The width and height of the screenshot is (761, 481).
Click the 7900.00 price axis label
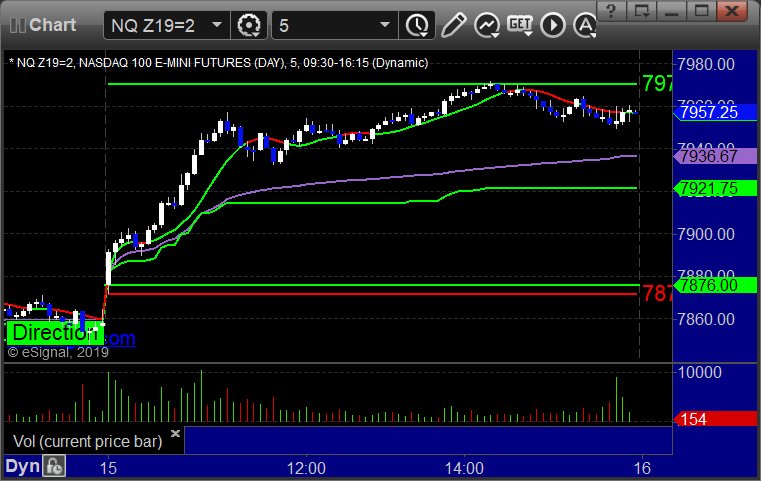tap(706, 234)
